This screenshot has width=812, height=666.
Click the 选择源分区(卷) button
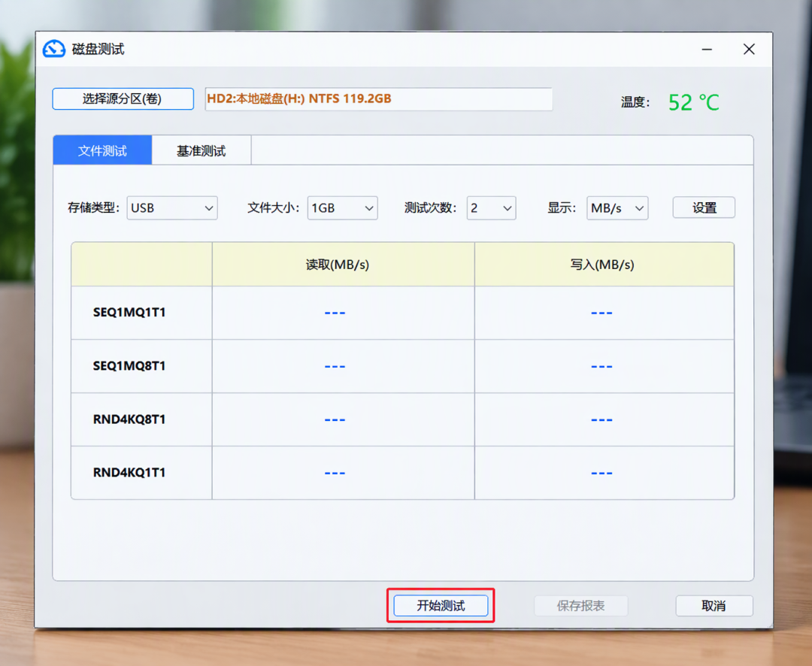(123, 99)
